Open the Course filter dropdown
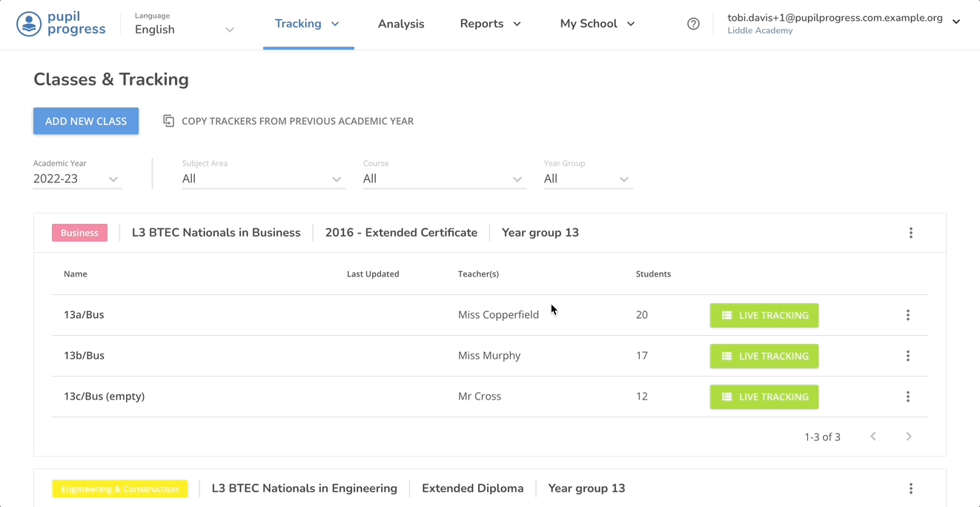This screenshot has width=980, height=507. click(x=443, y=179)
